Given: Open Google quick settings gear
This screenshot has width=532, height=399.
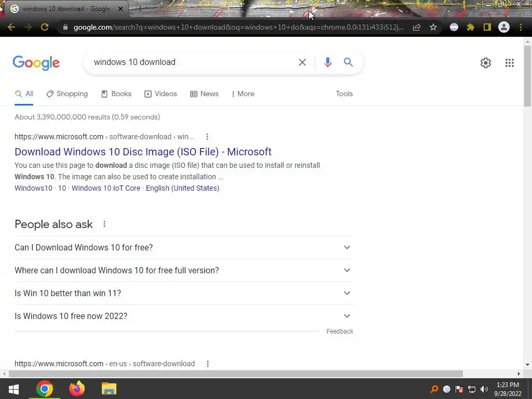Looking at the screenshot, I should coord(486,63).
